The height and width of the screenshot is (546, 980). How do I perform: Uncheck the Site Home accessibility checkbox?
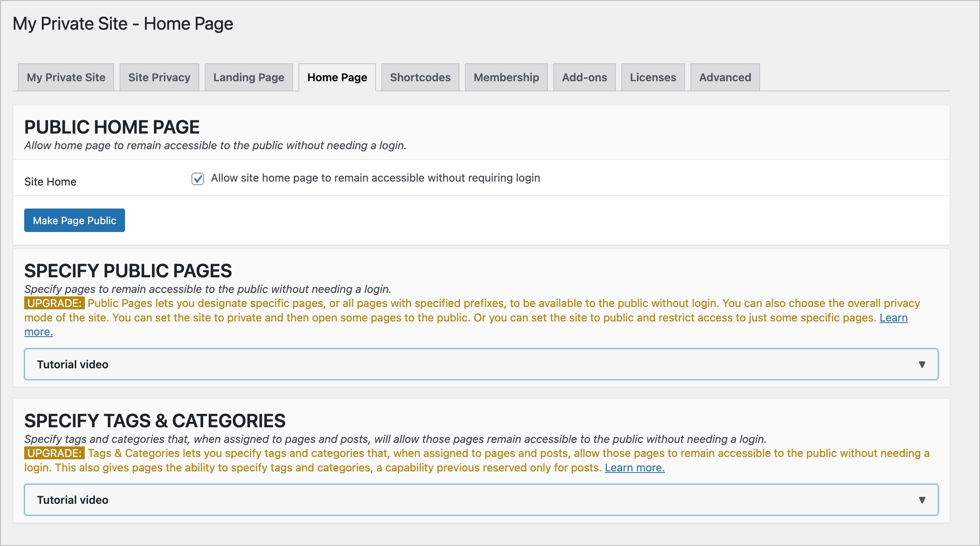(197, 179)
